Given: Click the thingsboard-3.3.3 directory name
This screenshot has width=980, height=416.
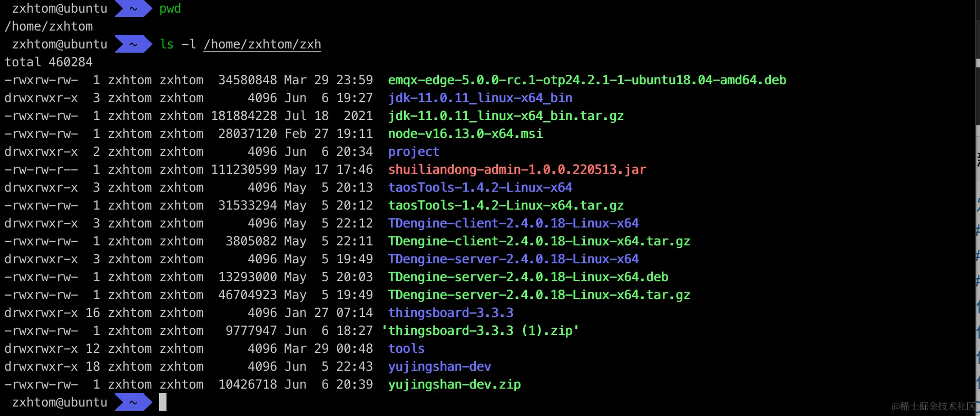Looking at the screenshot, I should pos(450,313).
